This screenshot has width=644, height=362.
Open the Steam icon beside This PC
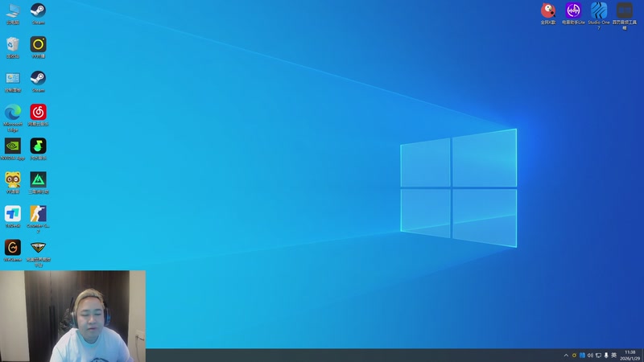38,14
